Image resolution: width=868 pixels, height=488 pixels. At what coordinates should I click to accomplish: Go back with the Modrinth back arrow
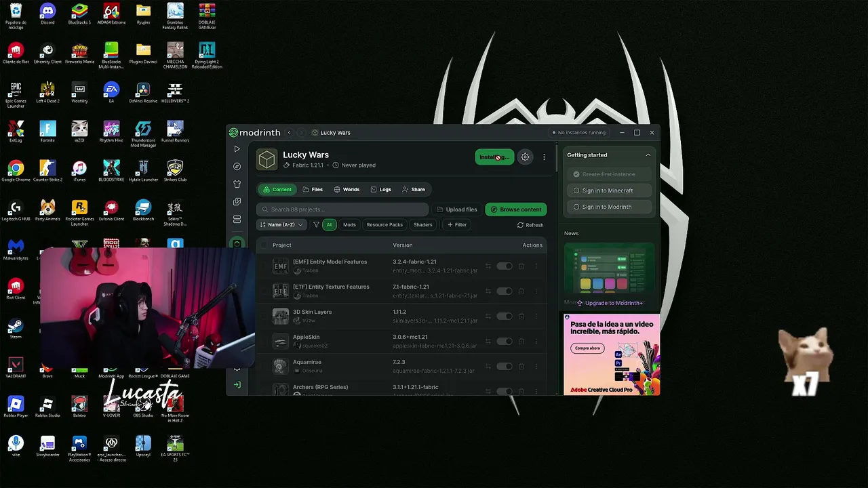coord(290,133)
